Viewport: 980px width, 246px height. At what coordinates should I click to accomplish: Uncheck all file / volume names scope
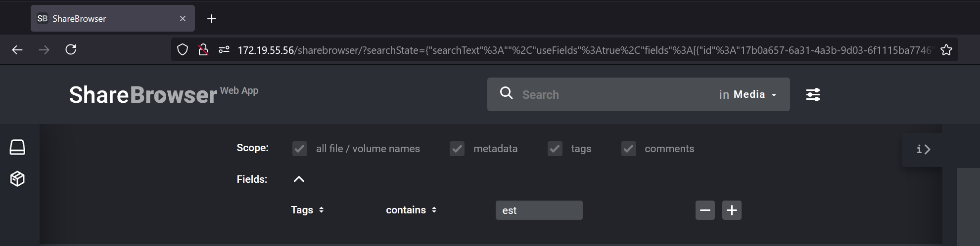[300, 149]
